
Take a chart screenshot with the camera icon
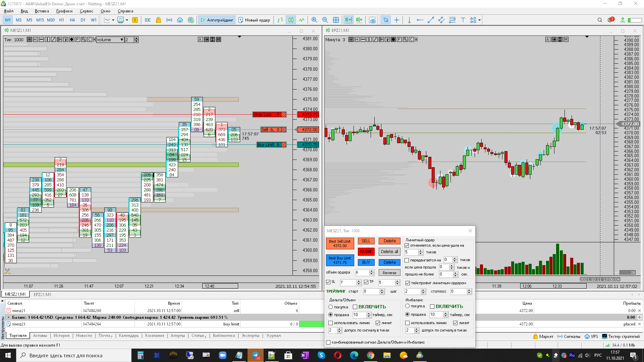click(x=372, y=20)
